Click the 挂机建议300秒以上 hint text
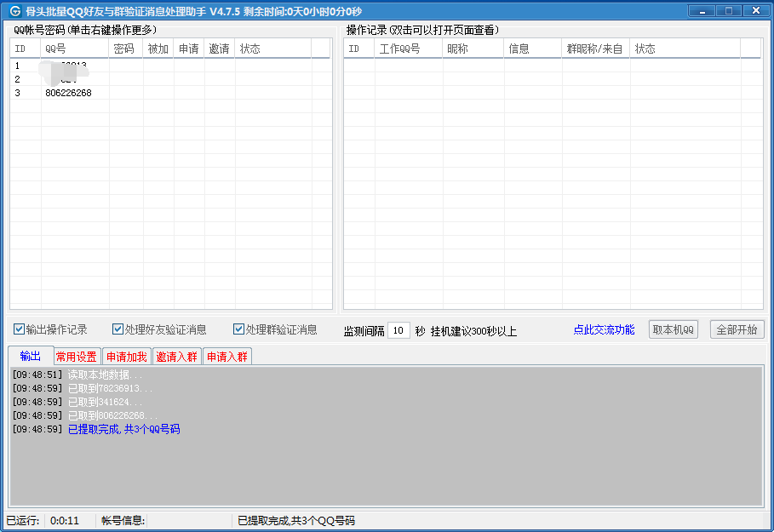The width and height of the screenshot is (774, 532). coord(474,331)
